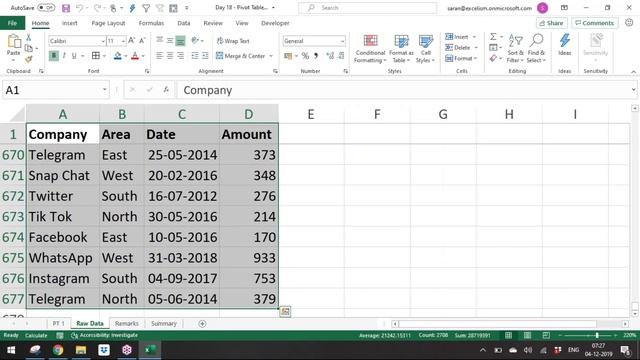Image resolution: width=640 pixels, height=360 pixels.
Task: Add a new sheet with plus button
Action: click(202, 324)
